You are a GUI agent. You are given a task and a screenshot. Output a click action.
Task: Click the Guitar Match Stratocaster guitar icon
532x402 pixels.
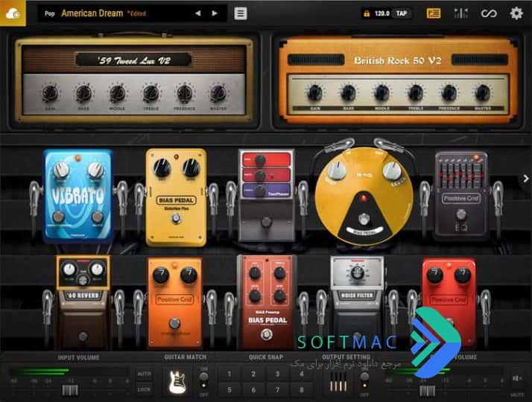click(x=177, y=382)
